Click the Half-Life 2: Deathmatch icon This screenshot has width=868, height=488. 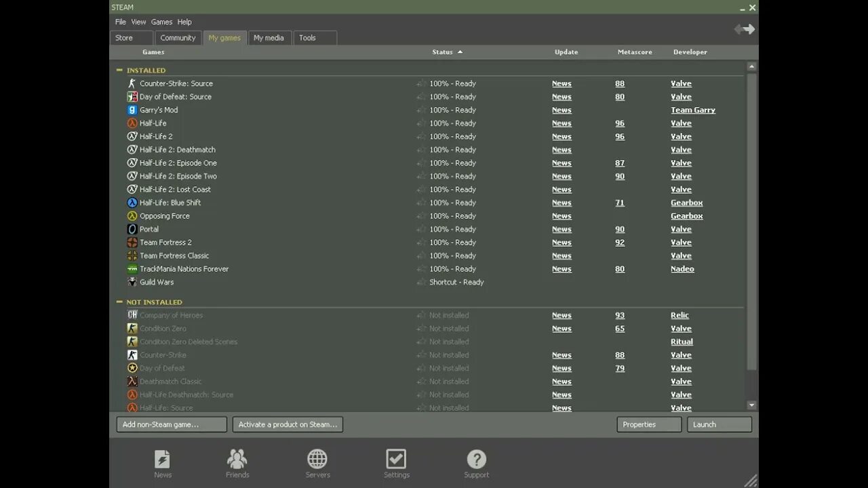132,150
